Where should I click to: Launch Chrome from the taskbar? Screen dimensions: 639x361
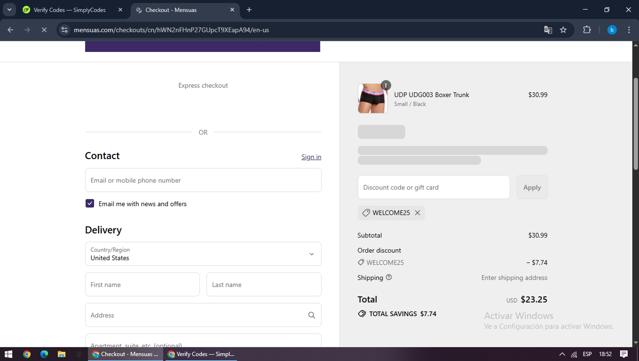point(26,354)
